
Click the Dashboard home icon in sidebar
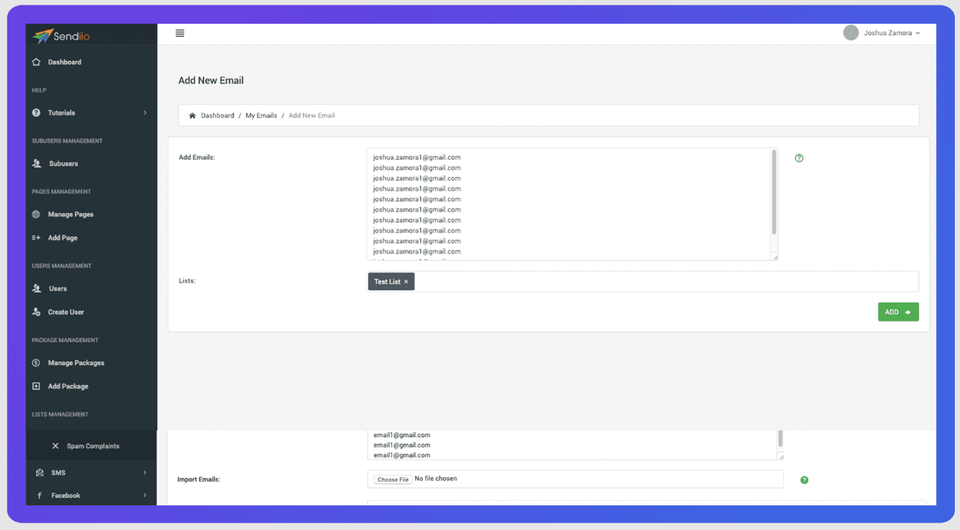pos(36,62)
